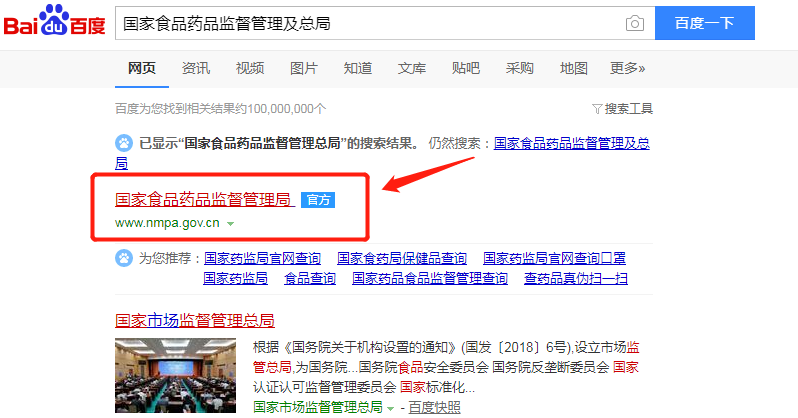
Task: Open the 国家市场监督管理总局 result title
Action: tap(195, 321)
